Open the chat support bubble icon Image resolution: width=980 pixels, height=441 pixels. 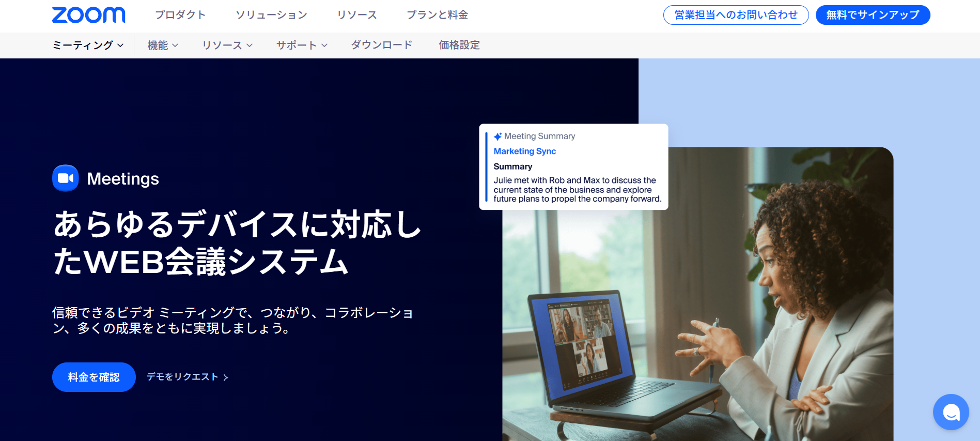tap(951, 412)
